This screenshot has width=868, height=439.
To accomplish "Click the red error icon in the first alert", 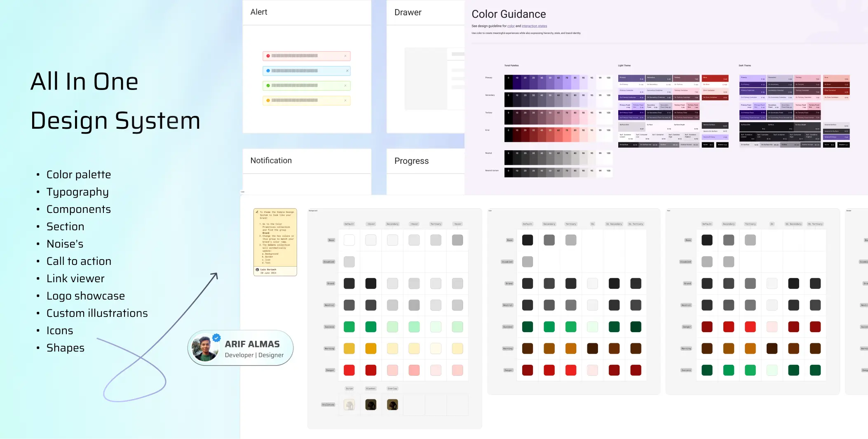I will (268, 56).
